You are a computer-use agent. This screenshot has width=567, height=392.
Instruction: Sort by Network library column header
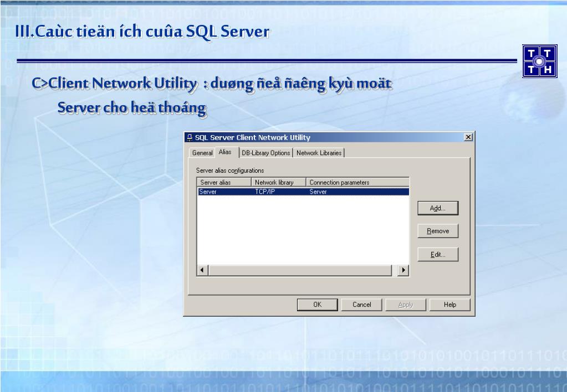tap(278, 182)
